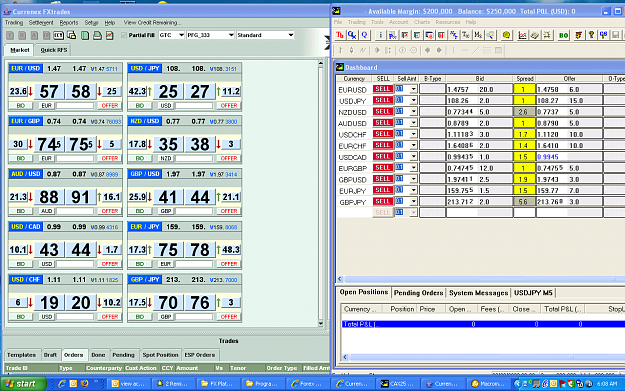625x391 pixels.
Task: Click the USD/JPY BID button
Action: pyautogui.click(x=140, y=106)
